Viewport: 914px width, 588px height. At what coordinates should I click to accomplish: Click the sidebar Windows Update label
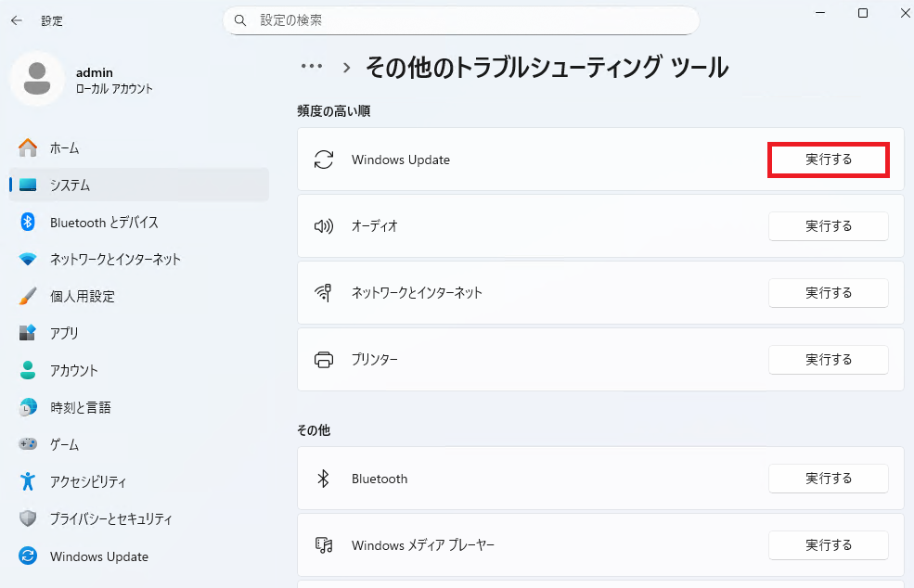coord(99,556)
